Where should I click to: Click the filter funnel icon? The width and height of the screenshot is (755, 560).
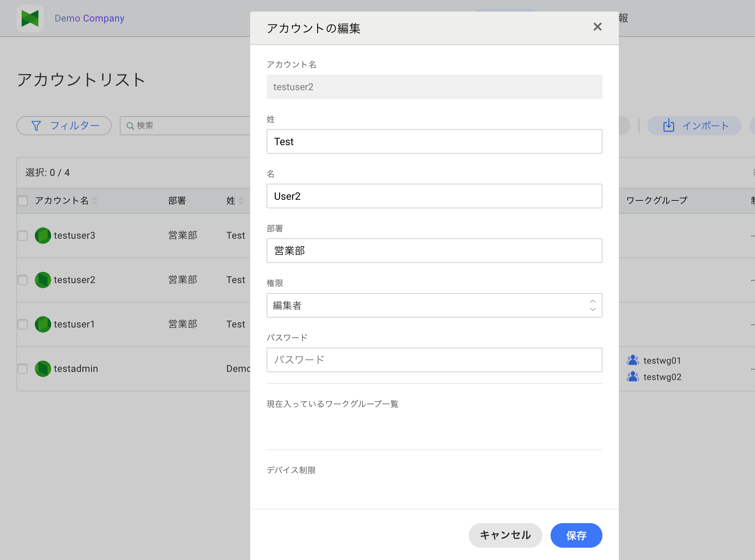(x=36, y=126)
